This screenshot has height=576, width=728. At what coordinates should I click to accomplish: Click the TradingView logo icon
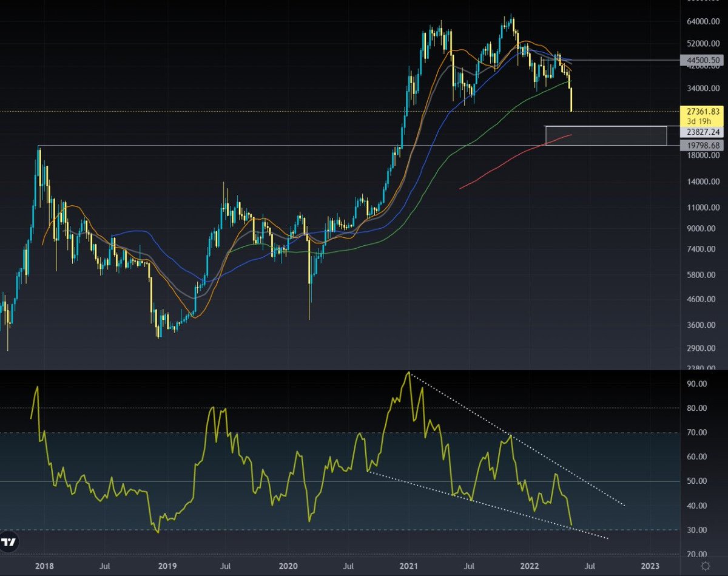point(8,541)
